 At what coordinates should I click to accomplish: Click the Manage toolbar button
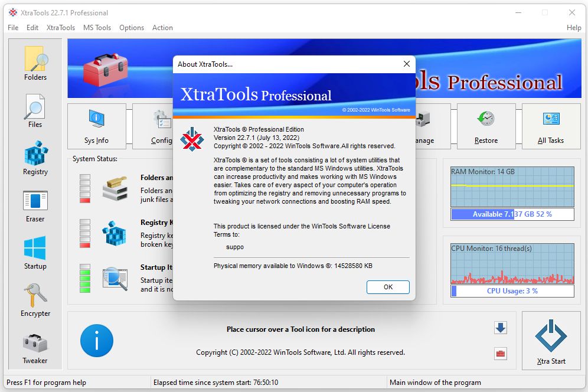coord(433,126)
